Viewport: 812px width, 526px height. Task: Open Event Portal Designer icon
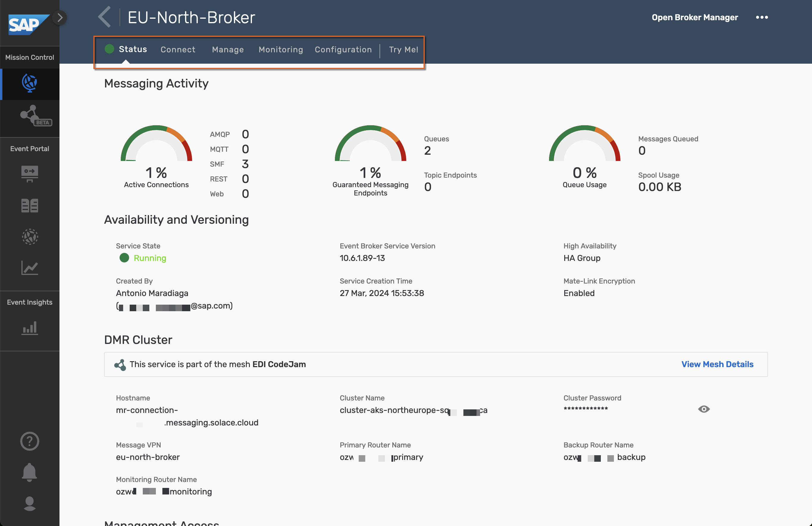point(30,174)
